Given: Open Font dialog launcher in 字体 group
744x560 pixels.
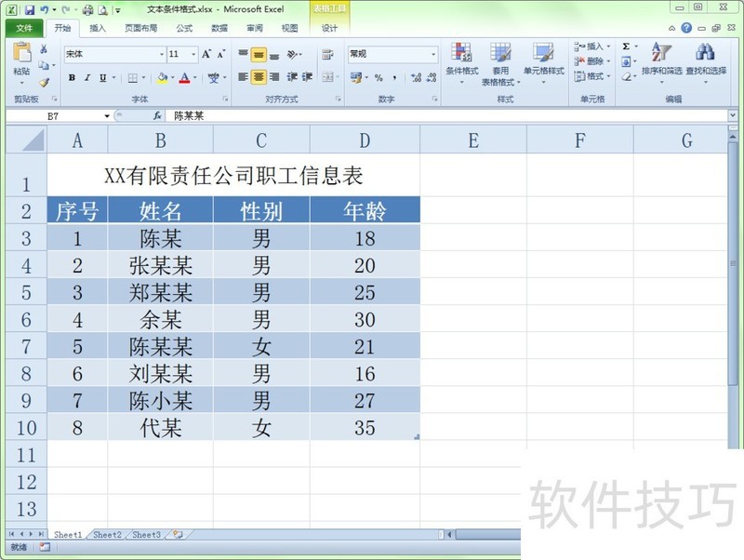Looking at the screenshot, I should click(x=225, y=99).
